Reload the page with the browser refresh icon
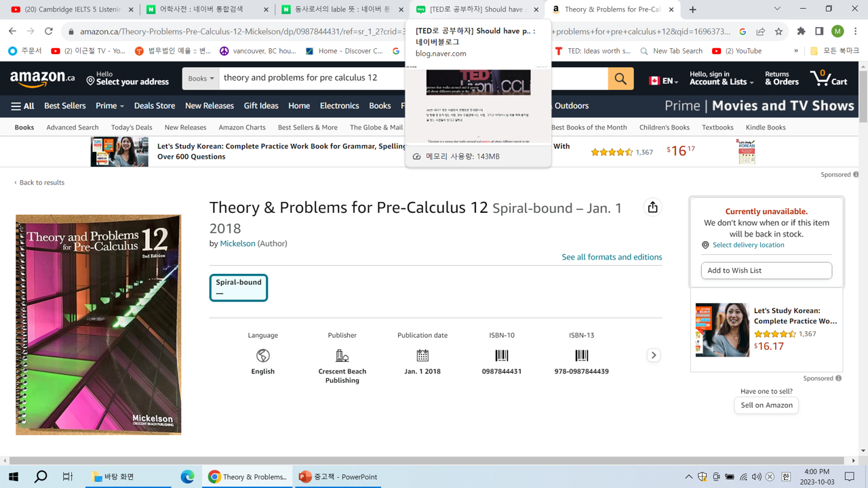The image size is (868, 488). click(49, 31)
